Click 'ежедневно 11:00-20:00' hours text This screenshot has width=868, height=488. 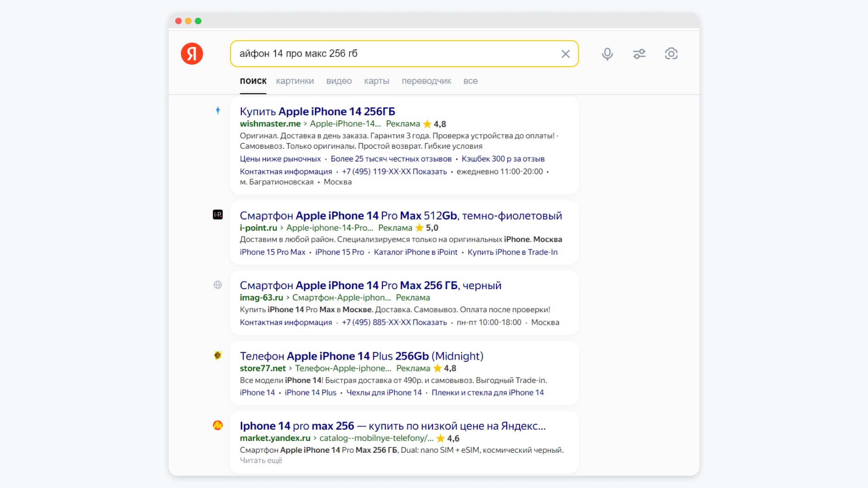(500, 171)
